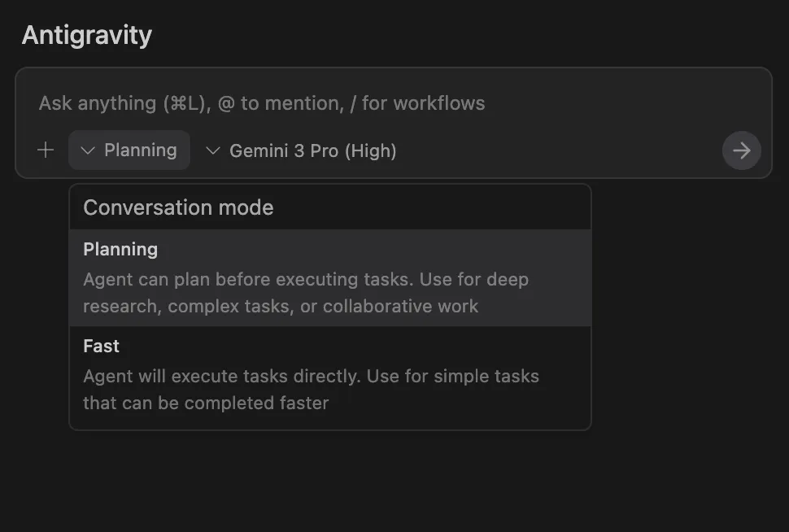The image size is (789, 532).
Task: Click the "/ for workflows" placeholder hint
Action: (x=423, y=103)
